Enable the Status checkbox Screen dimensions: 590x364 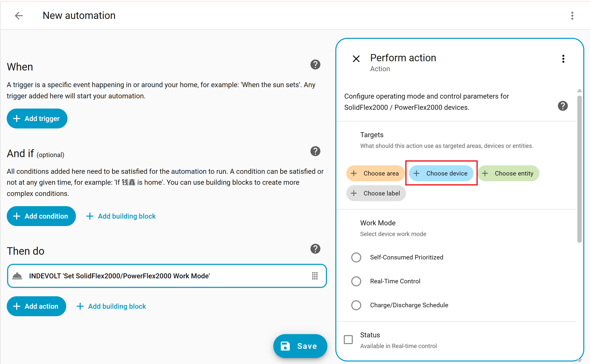point(348,340)
